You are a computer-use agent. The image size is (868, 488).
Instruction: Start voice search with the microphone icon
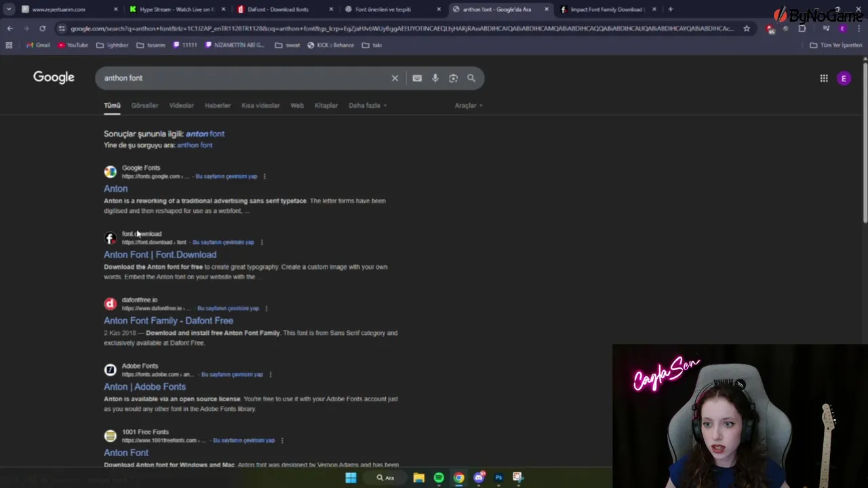click(x=435, y=78)
